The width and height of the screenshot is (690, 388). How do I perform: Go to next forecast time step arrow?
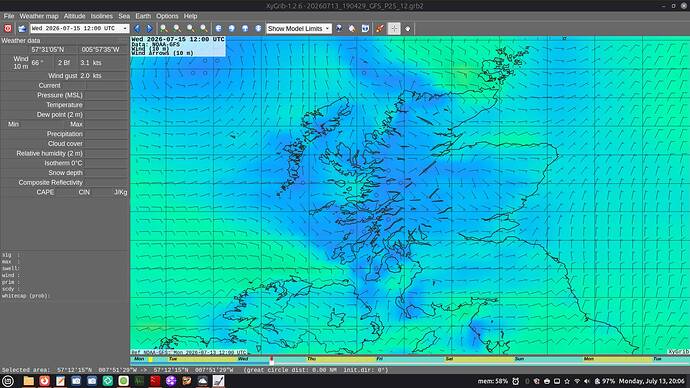coord(150,28)
